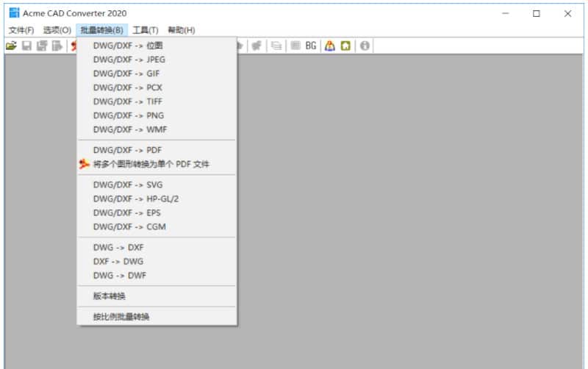Close the 批量转换(B) menu header
The image size is (588, 369).
101,30
